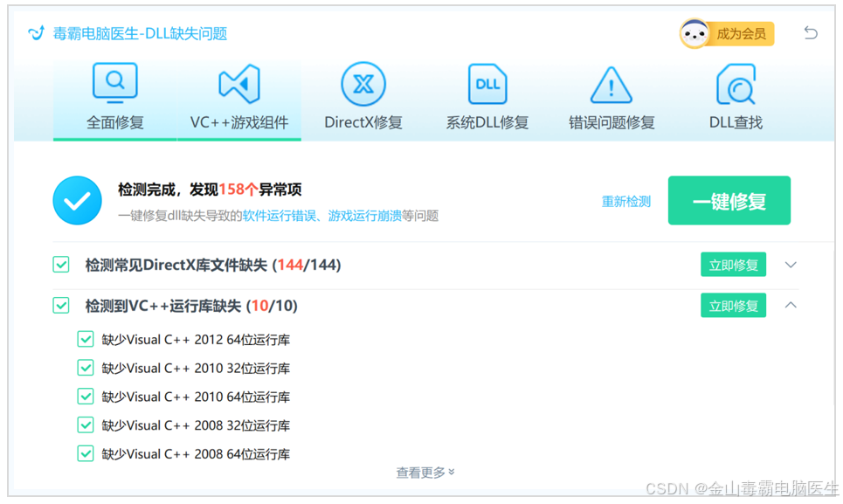Click text 缺少Visual C++ 2012 64位运行库
The width and height of the screenshot is (843, 504).
point(196,340)
